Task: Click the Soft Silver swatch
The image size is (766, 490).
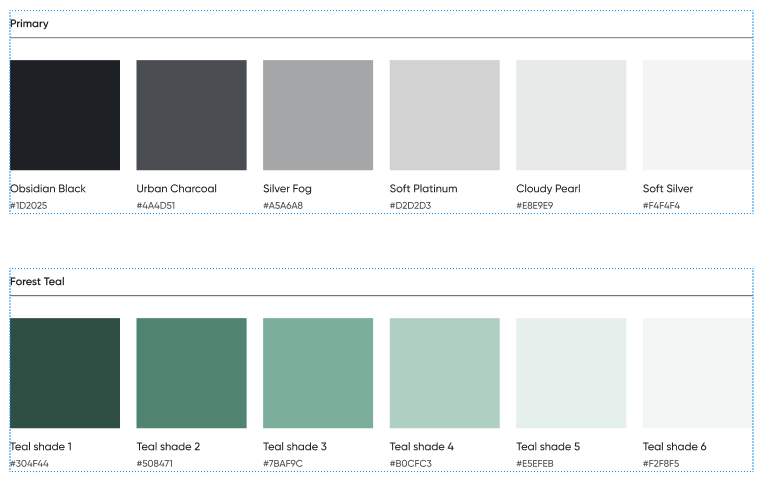Action: (x=698, y=115)
